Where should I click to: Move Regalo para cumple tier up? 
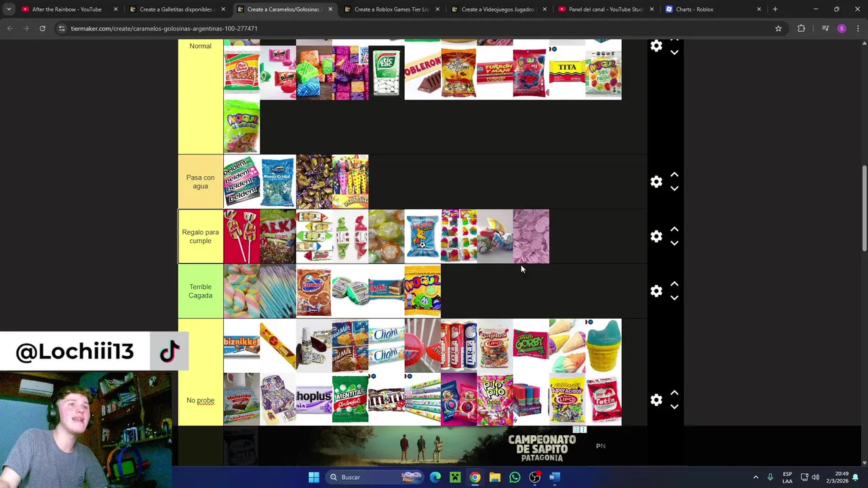[x=674, y=229]
